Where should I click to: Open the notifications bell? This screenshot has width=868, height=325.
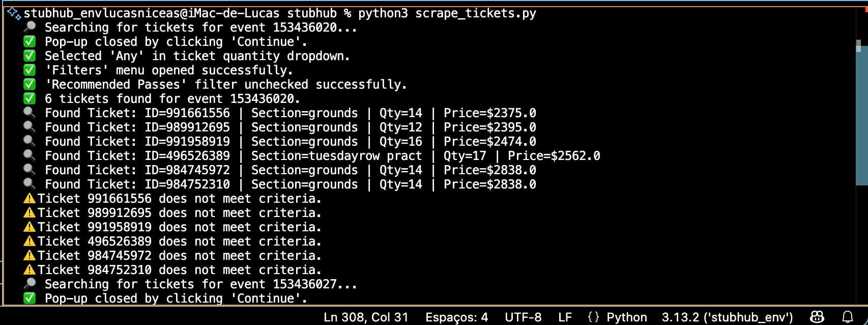[x=848, y=317]
